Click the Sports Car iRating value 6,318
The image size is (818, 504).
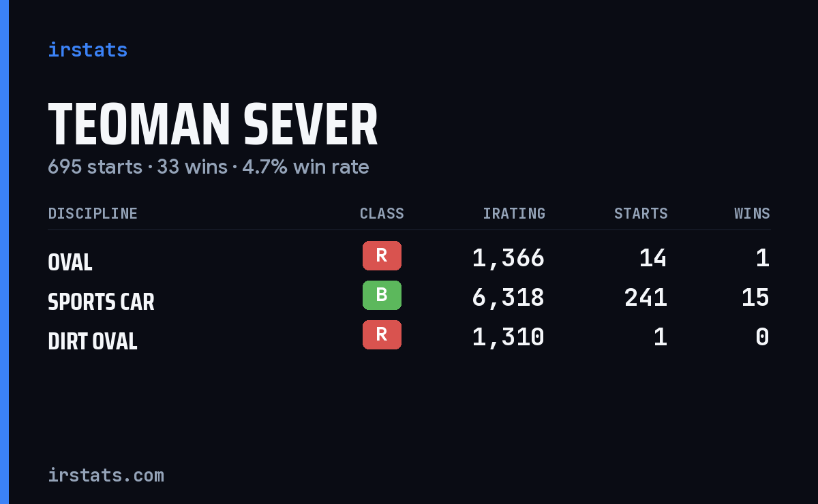[x=509, y=298]
